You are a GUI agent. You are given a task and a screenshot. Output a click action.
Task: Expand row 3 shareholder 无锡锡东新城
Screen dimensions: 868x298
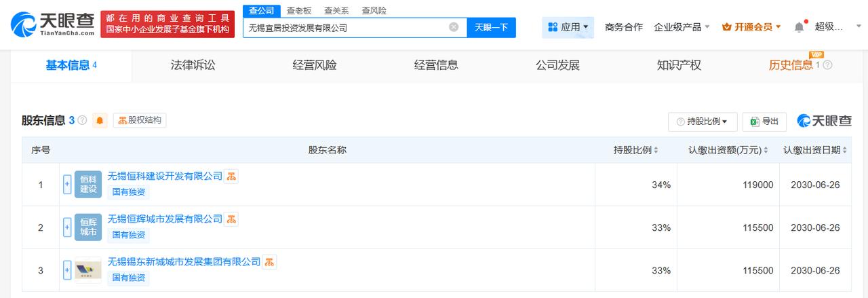pyautogui.click(x=67, y=270)
